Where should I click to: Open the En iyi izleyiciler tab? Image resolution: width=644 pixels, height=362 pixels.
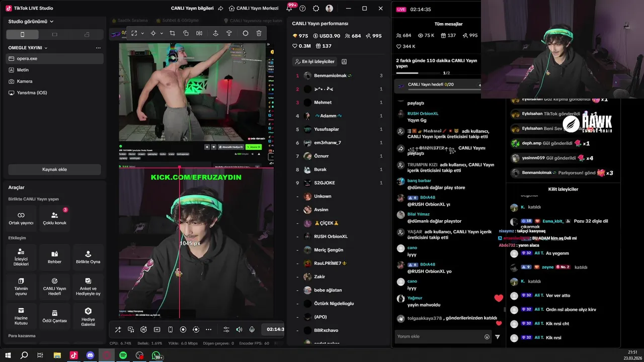(314, 61)
